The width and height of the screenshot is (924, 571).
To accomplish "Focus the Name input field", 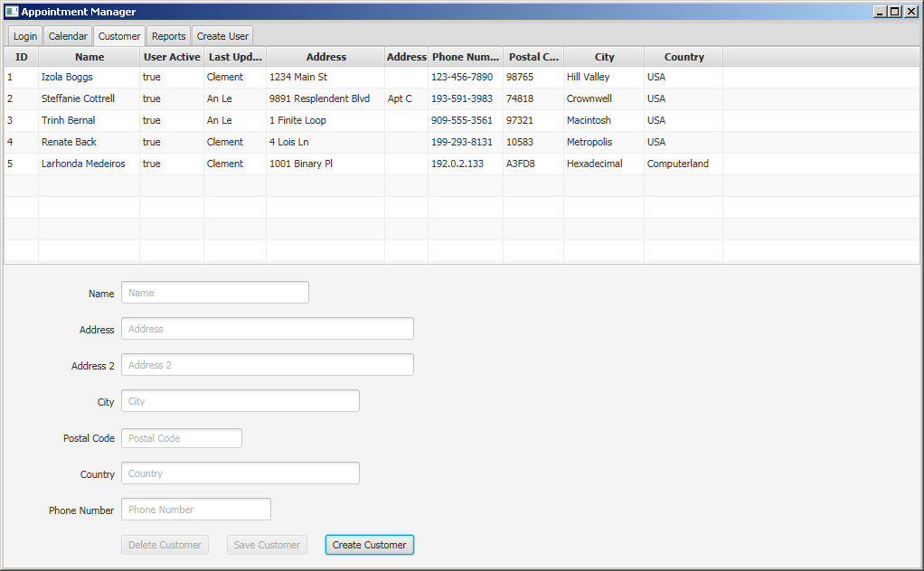I will pos(215,293).
